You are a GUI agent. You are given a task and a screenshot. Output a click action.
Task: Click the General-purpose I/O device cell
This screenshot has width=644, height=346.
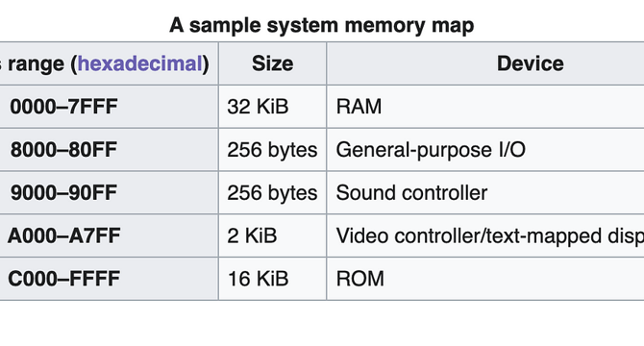click(485, 150)
